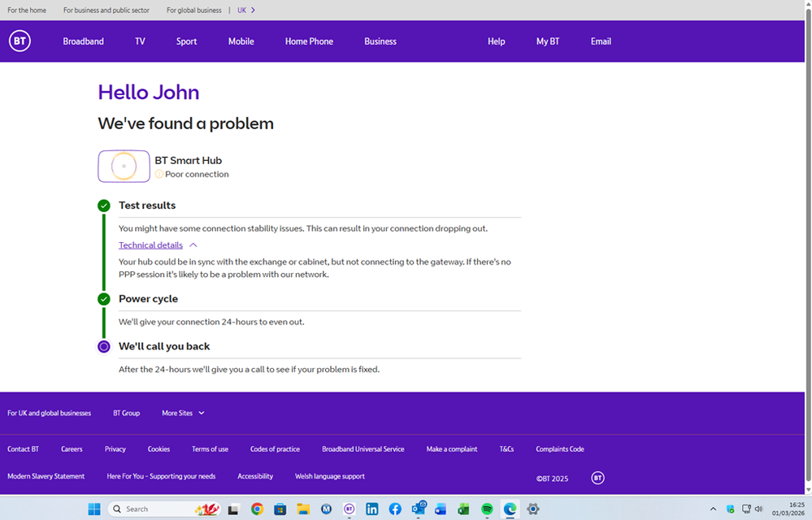Expand the More Sites dropdown in the footer

point(184,413)
